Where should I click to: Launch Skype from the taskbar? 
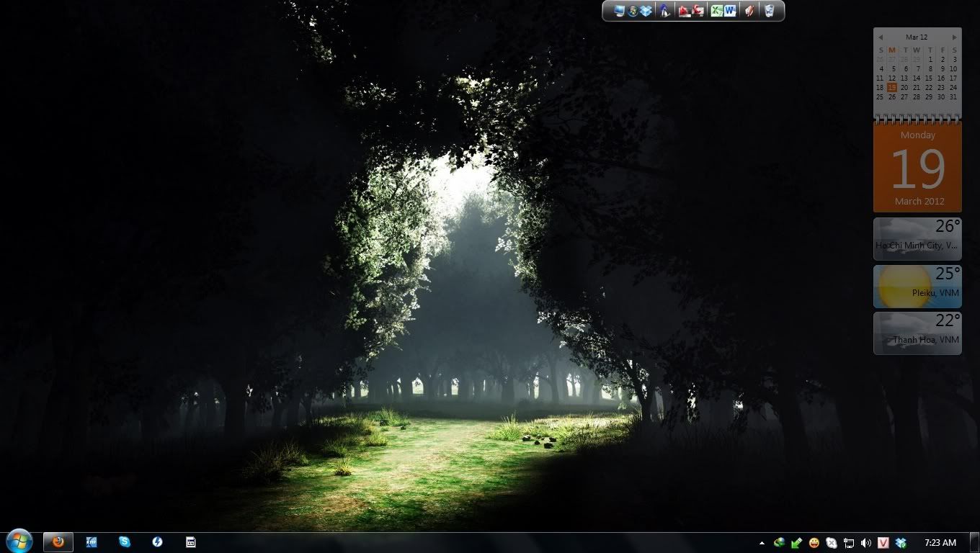click(125, 541)
